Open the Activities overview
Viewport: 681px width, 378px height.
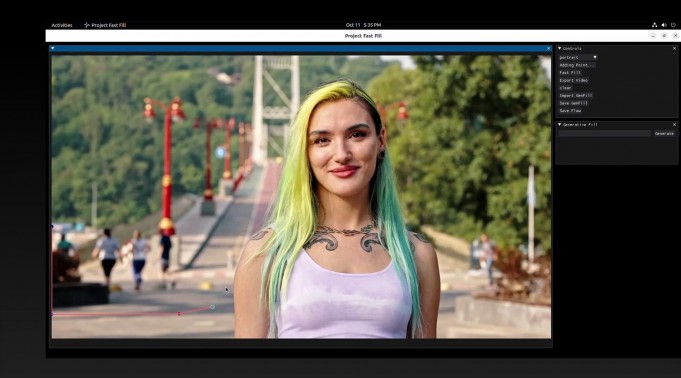(62, 25)
